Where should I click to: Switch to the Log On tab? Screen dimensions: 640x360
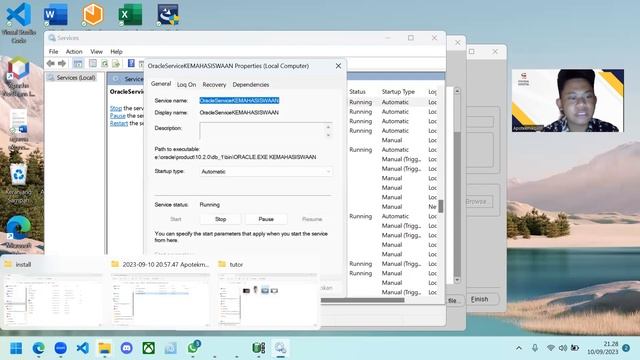point(187,84)
